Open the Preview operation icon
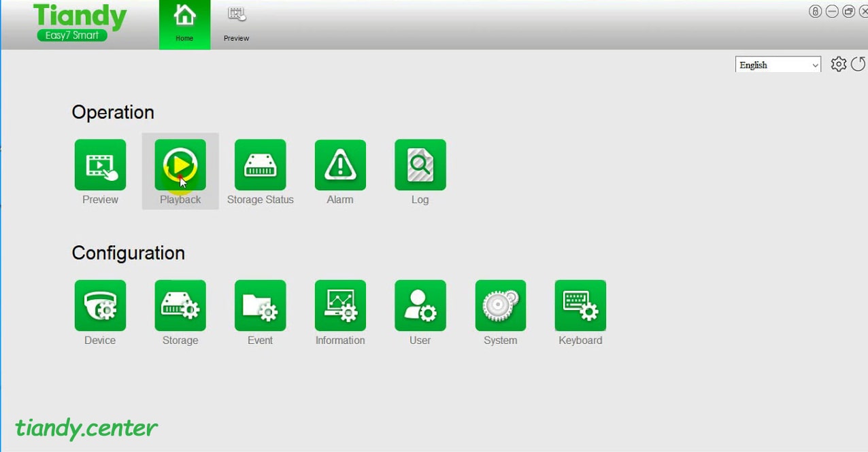This screenshot has width=868, height=452. [100, 164]
